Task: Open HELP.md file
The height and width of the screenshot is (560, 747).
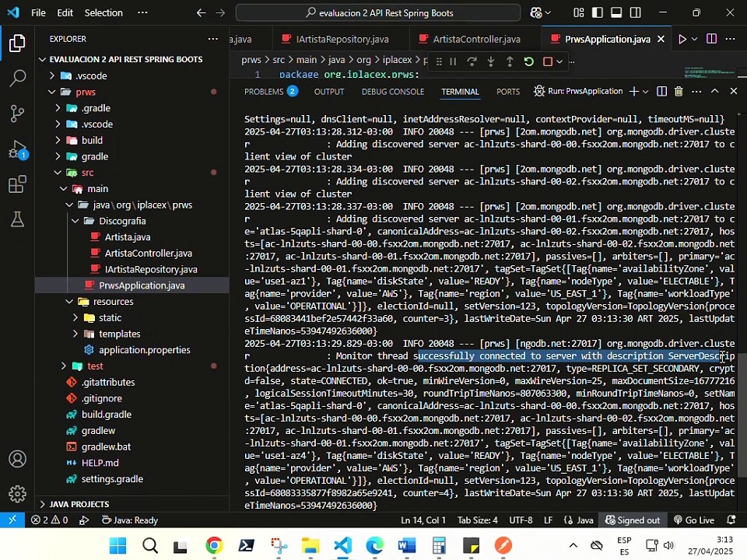Action: [132, 463]
